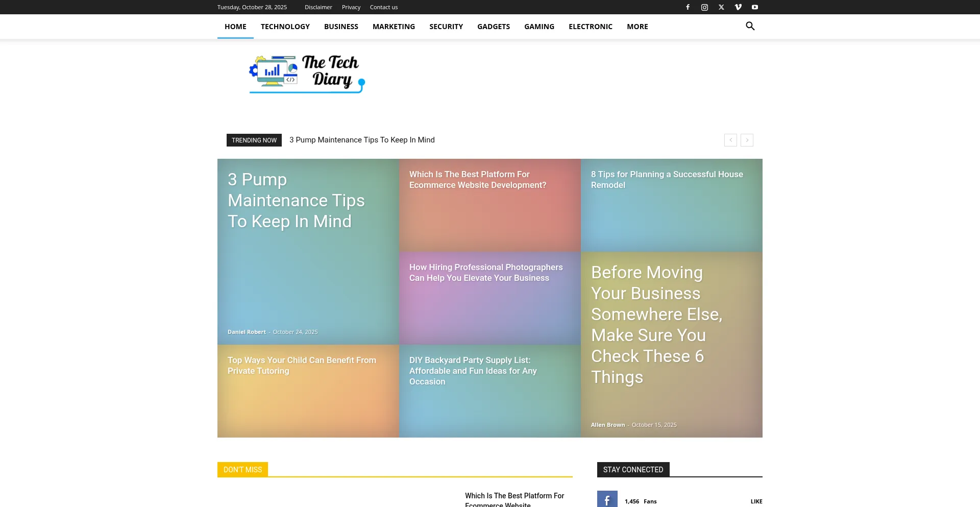Viewport: 980px width, 507px height.
Task: Open the Vimeo social icon
Action: tap(738, 7)
